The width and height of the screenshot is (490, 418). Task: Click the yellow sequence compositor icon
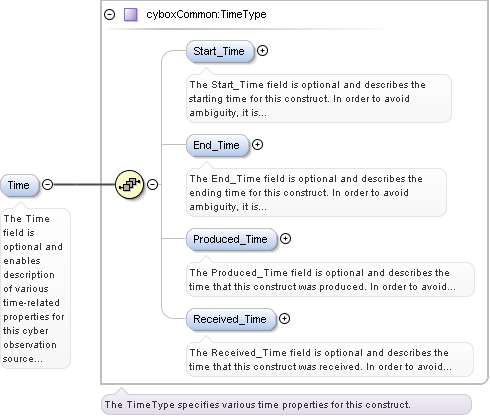click(x=129, y=184)
